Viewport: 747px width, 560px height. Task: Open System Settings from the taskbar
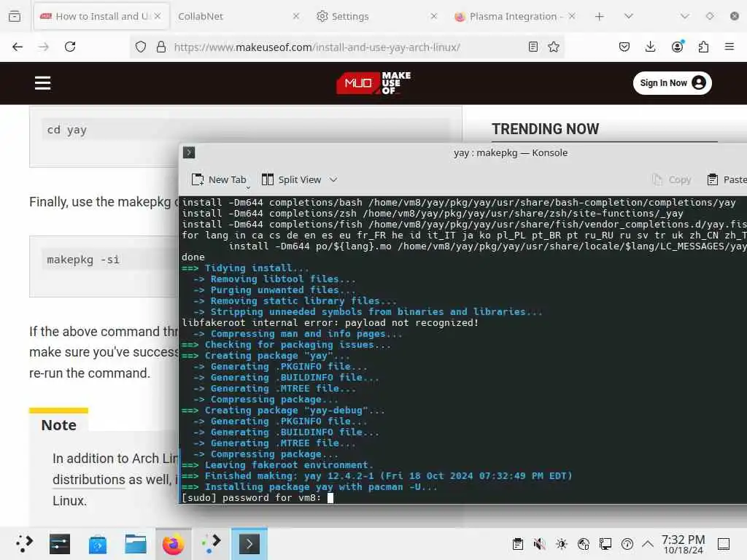(x=60, y=544)
